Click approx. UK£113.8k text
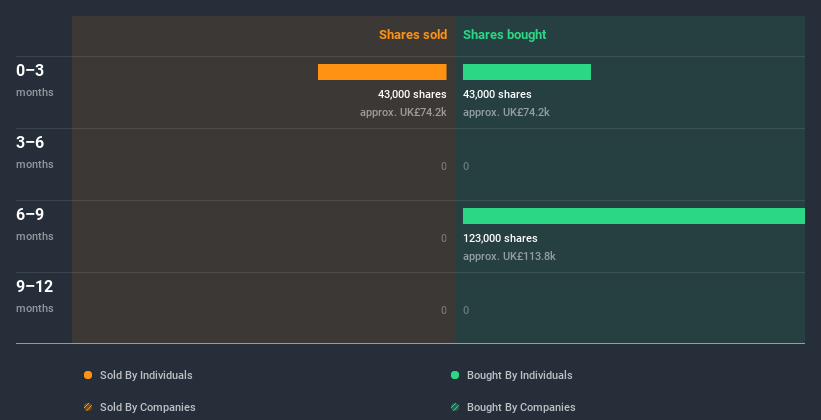 click(x=509, y=257)
